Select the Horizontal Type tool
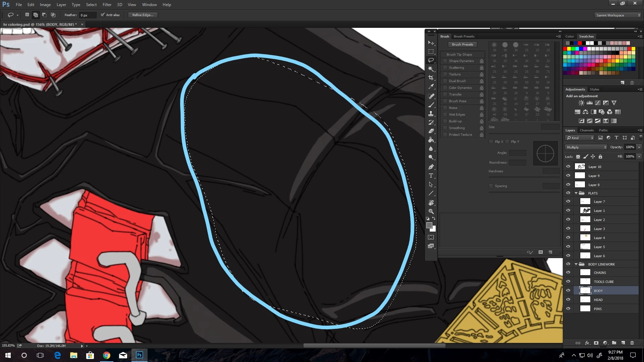The height and width of the screenshot is (362, 644). (431, 176)
